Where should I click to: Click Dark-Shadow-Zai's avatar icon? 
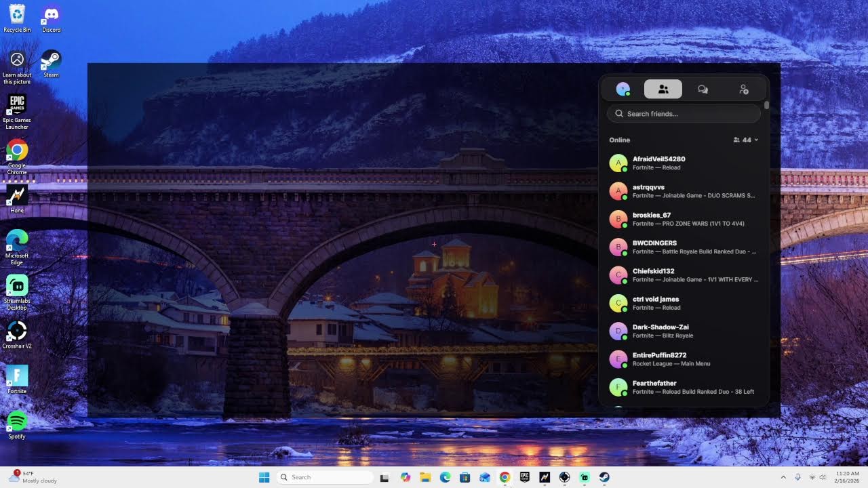point(618,331)
